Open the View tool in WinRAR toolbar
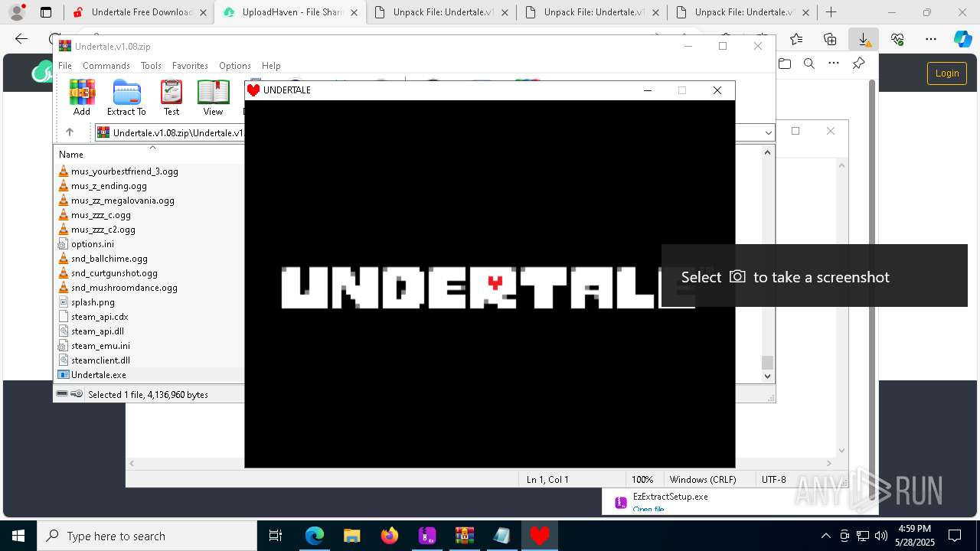 point(213,97)
